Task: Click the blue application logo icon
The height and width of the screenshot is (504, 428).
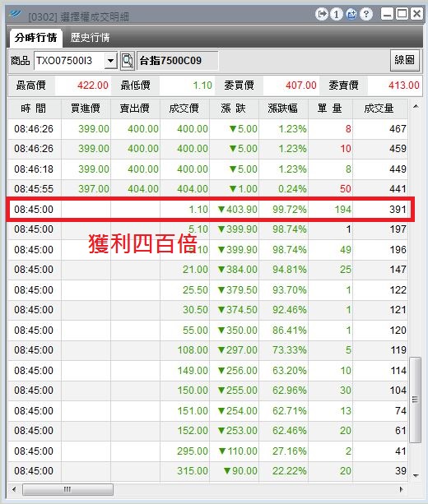Action: 16,14
